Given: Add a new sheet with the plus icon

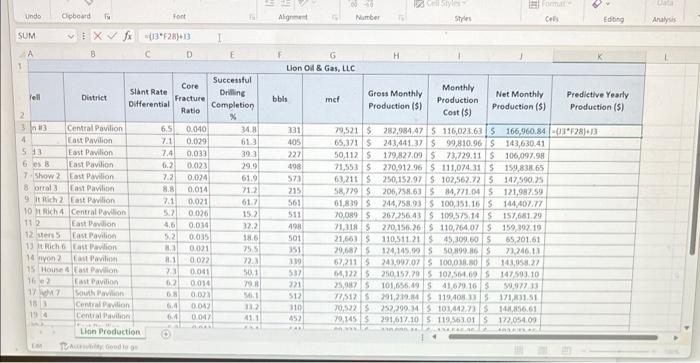Looking at the screenshot, I should (165, 334).
